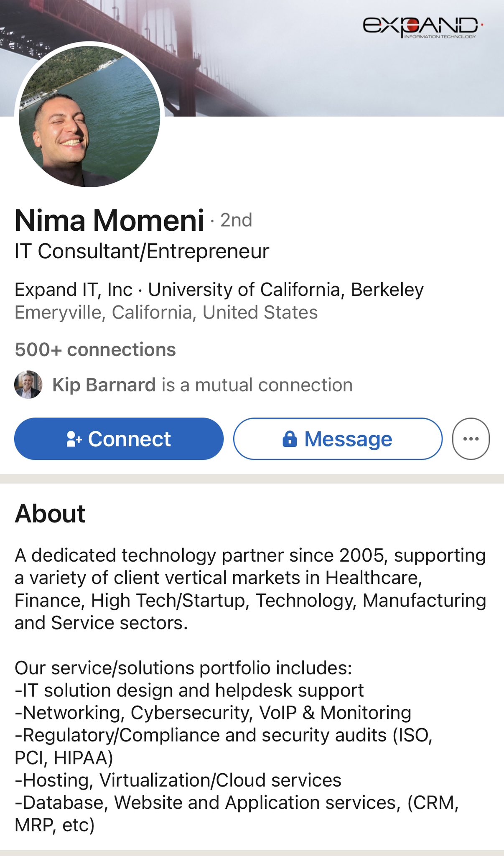Tap Expand IT, Inc company name
Viewport: 504px width, 856px height.
[x=74, y=290]
